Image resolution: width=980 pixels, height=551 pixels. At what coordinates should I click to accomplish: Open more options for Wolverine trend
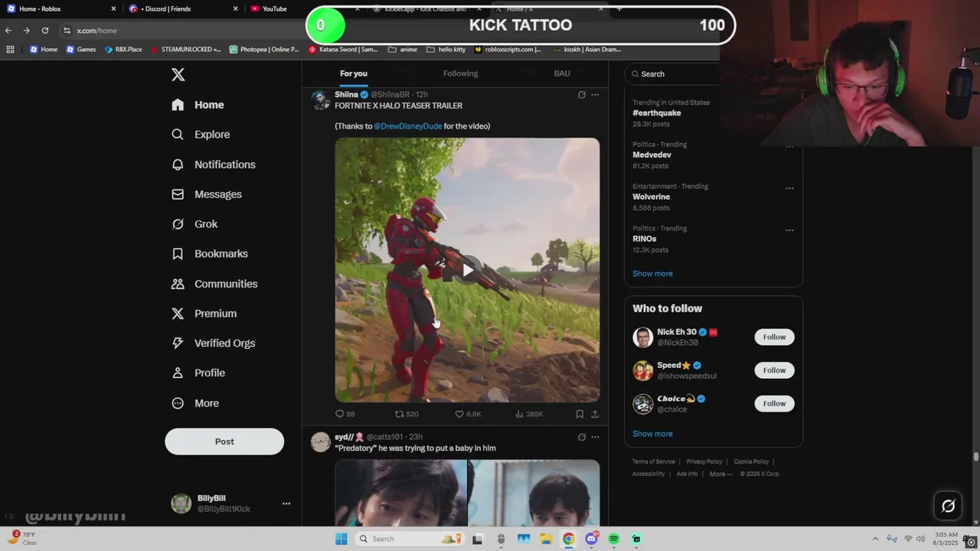pyautogui.click(x=789, y=188)
